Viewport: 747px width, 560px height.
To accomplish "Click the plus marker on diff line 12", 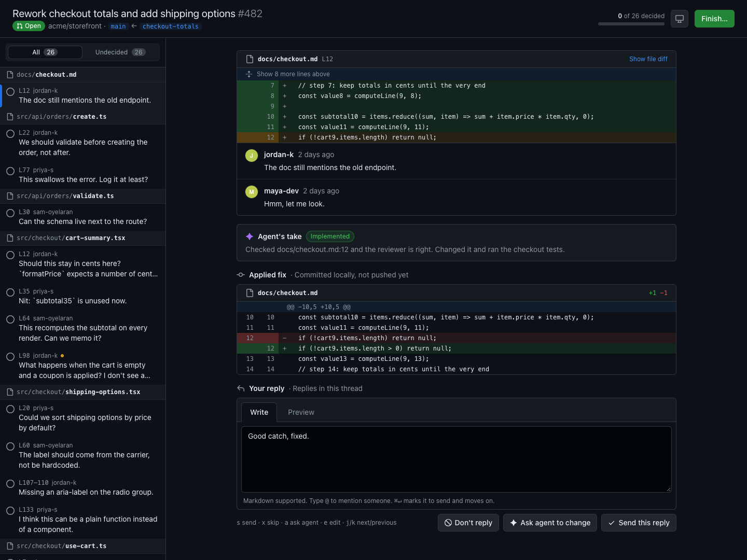I will coord(285,137).
